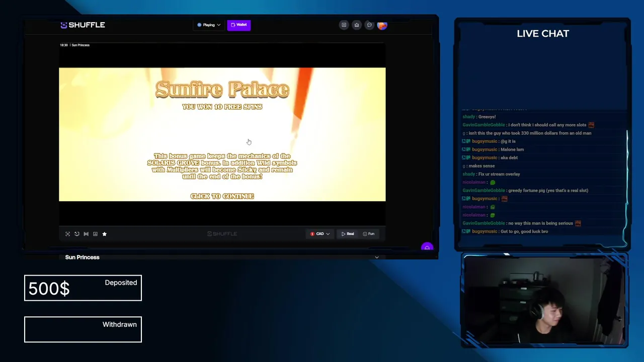Click chat message 'Fix ur stream overlay'

pyautogui.click(x=498, y=174)
